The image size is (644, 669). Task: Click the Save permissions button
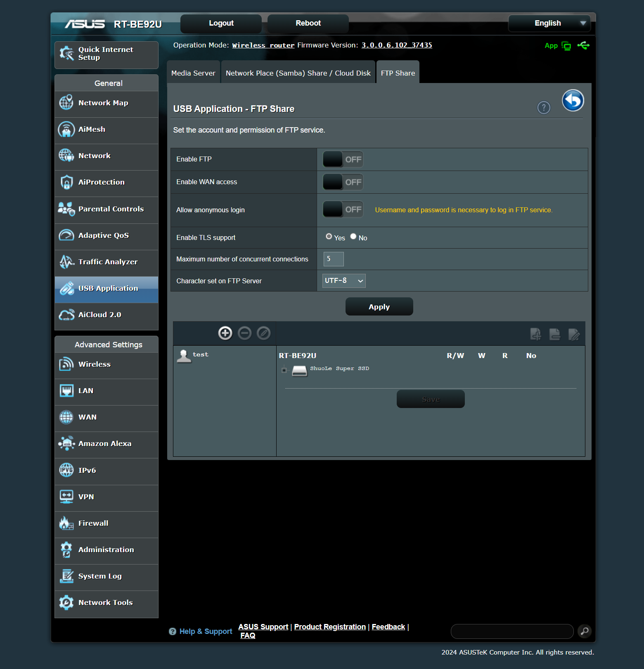[431, 399]
